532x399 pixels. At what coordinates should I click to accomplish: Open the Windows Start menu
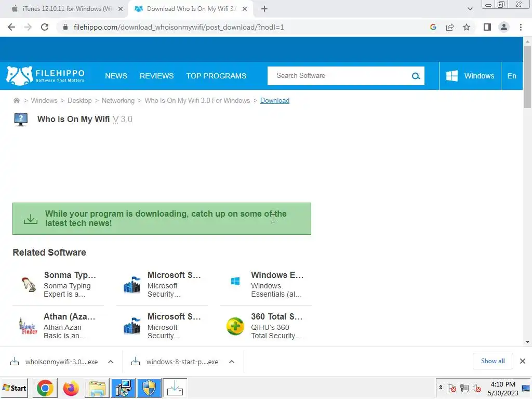coord(14,388)
